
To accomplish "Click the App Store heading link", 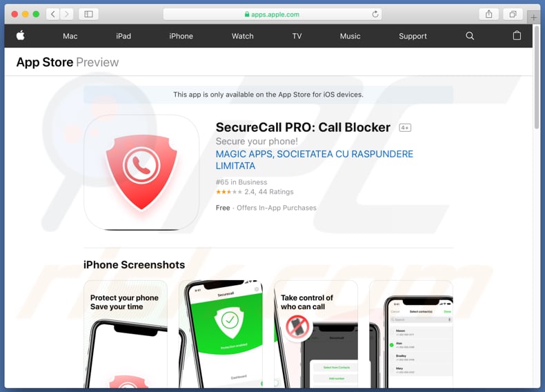I will pyautogui.click(x=45, y=62).
